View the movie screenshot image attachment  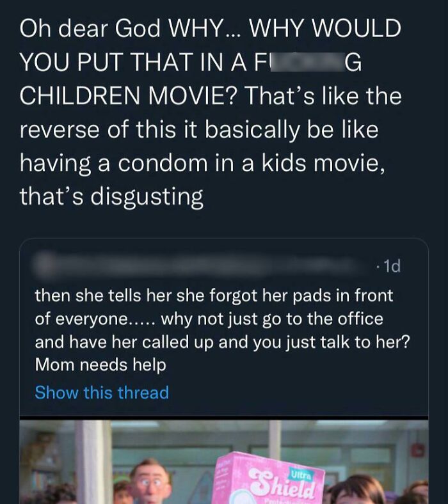pos(224,462)
